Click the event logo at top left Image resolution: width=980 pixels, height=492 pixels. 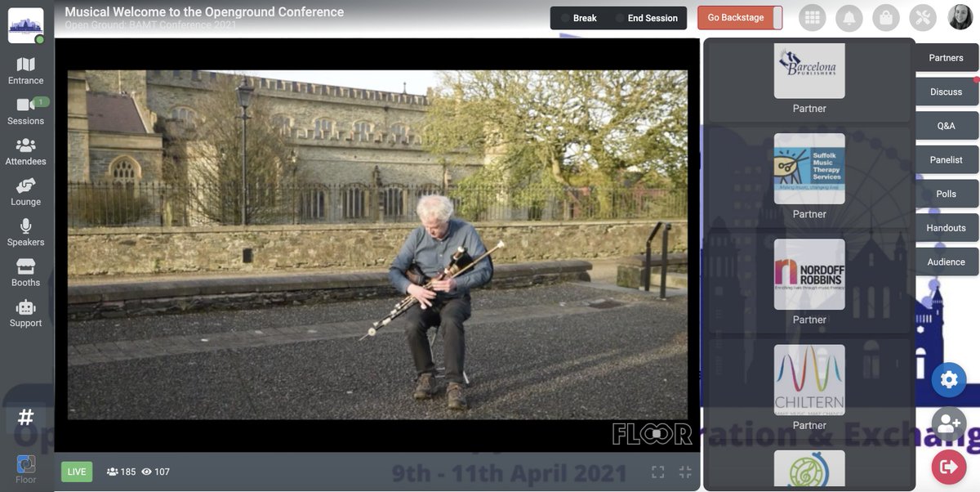point(26,25)
